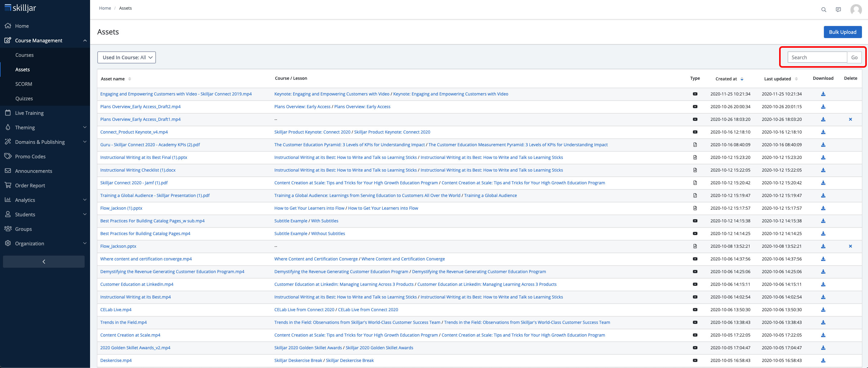
Task: Open Best Practices for Building Catalog Pages.mp4
Action: point(145,234)
